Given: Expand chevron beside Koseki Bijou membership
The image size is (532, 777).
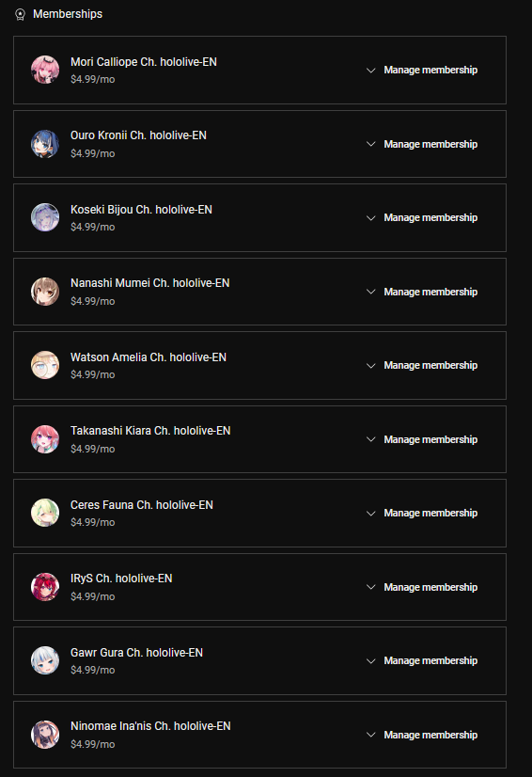Looking at the screenshot, I should point(370,218).
